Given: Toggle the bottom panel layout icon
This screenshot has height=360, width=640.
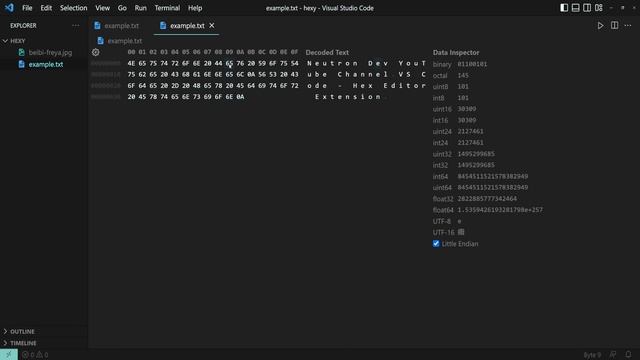Looking at the screenshot, I should click(575, 8).
